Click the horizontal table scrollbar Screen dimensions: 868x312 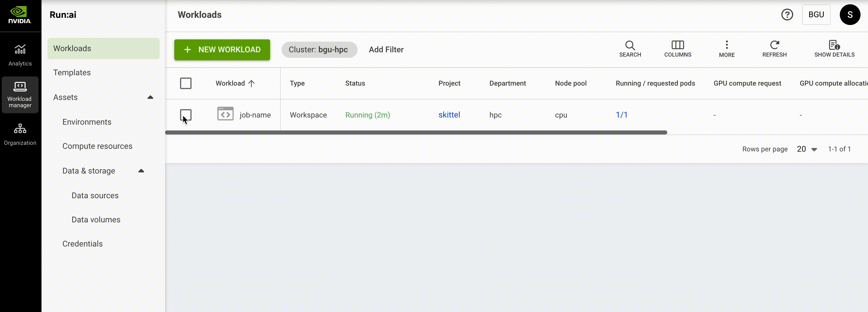416,133
